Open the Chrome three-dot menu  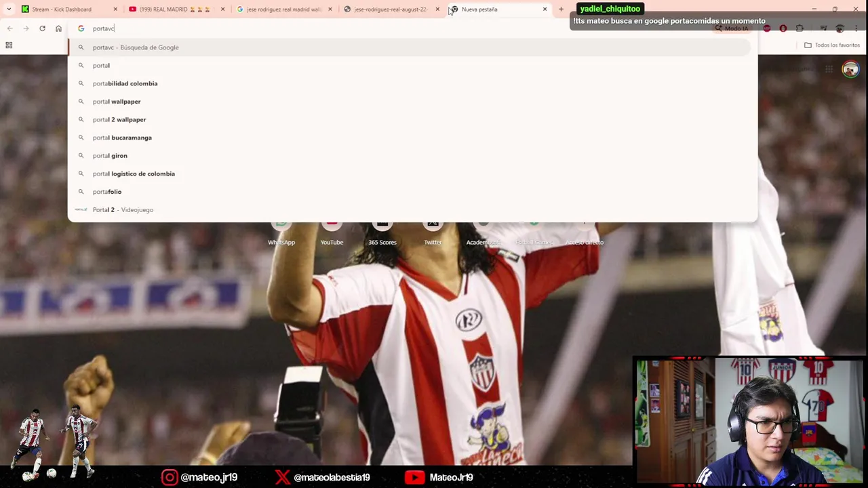point(856,28)
